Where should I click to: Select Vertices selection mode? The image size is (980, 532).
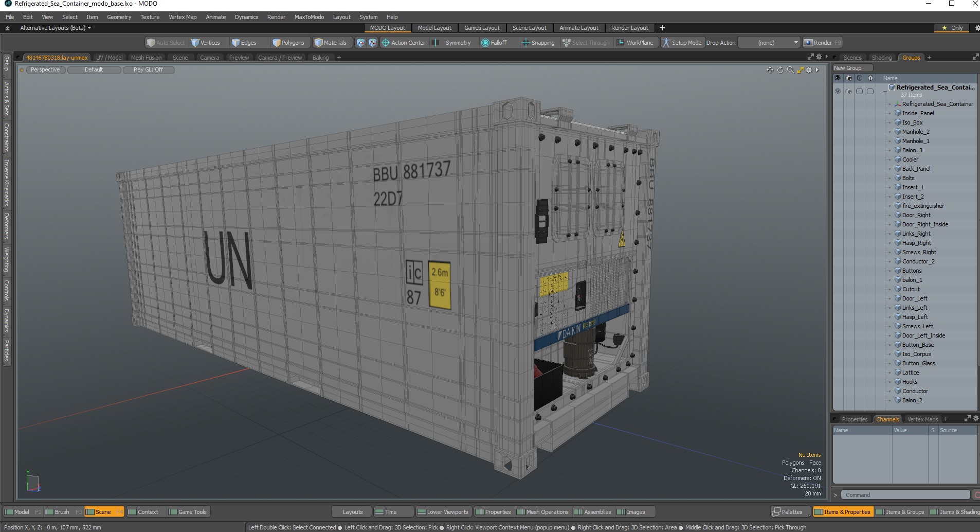(x=205, y=43)
